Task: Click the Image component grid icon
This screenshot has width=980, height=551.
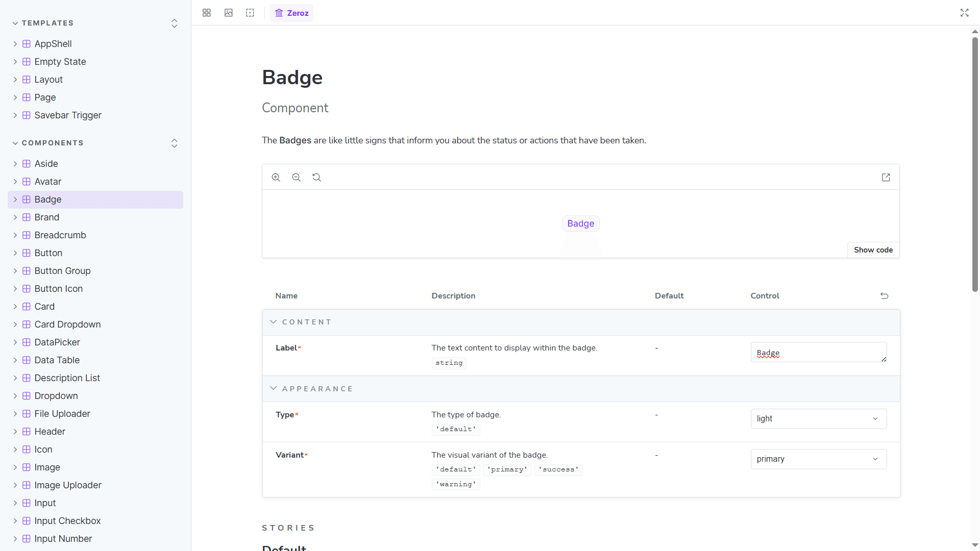Action: pyautogui.click(x=27, y=467)
